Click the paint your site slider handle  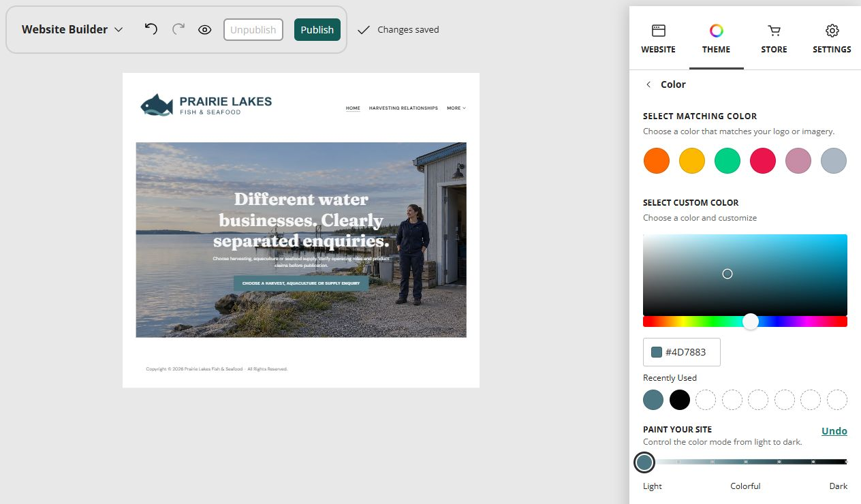click(644, 463)
